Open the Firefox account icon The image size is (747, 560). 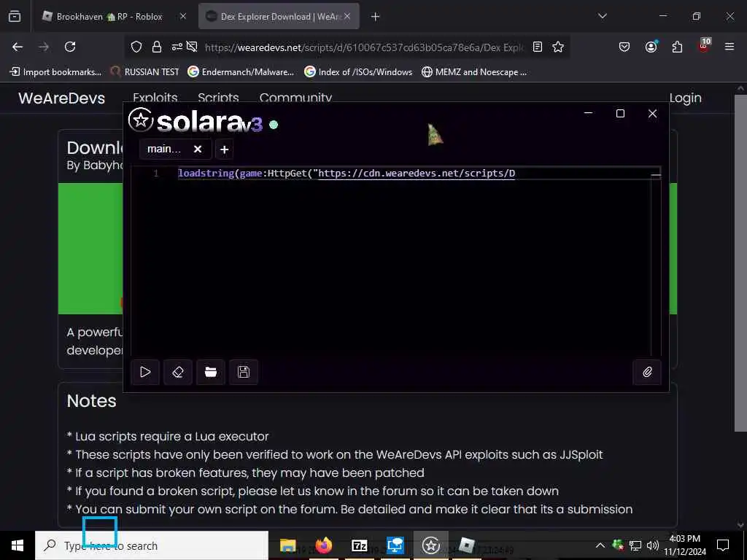click(651, 47)
